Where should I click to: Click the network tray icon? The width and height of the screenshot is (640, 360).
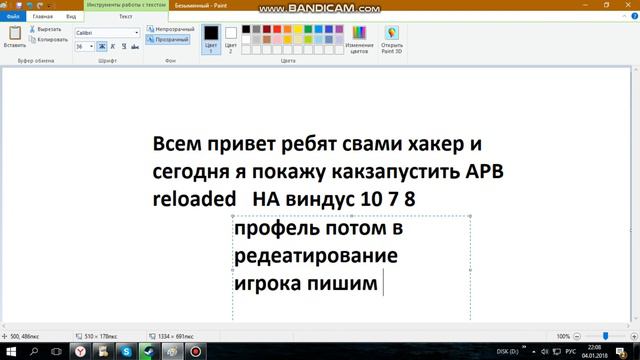[x=557, y=351]
